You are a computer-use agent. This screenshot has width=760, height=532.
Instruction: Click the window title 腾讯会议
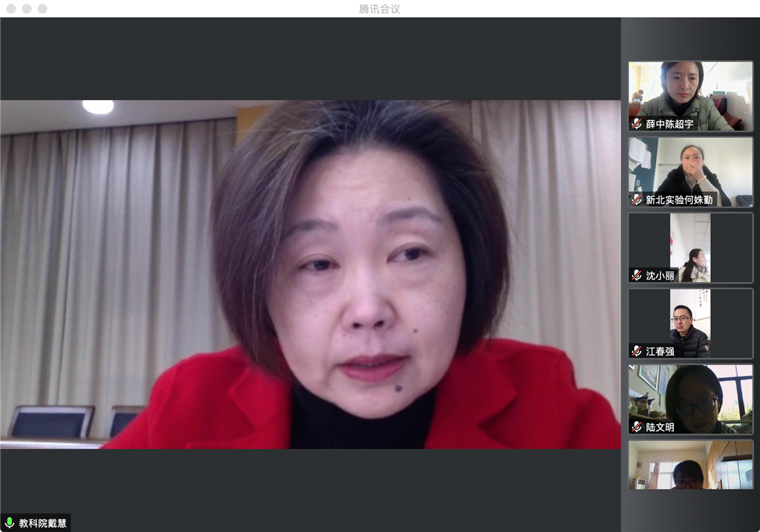point(379,9)
